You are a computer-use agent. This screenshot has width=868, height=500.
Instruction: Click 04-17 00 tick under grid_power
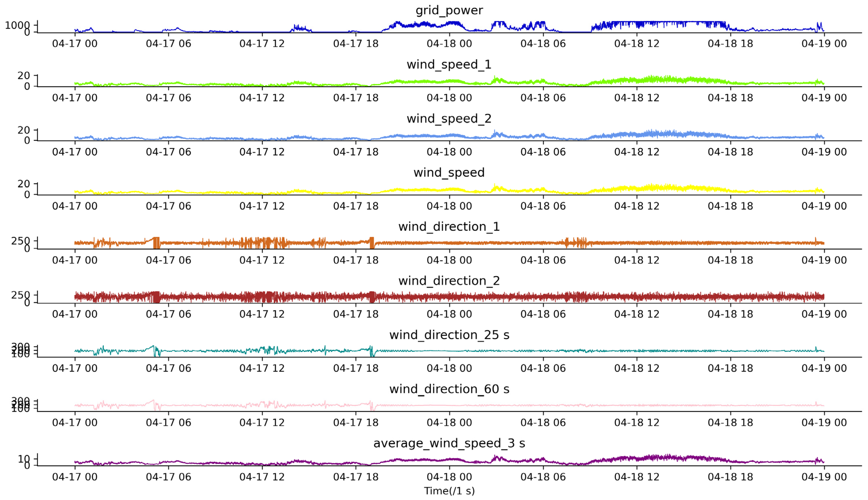pyautogui.click(x=75, y=44)
